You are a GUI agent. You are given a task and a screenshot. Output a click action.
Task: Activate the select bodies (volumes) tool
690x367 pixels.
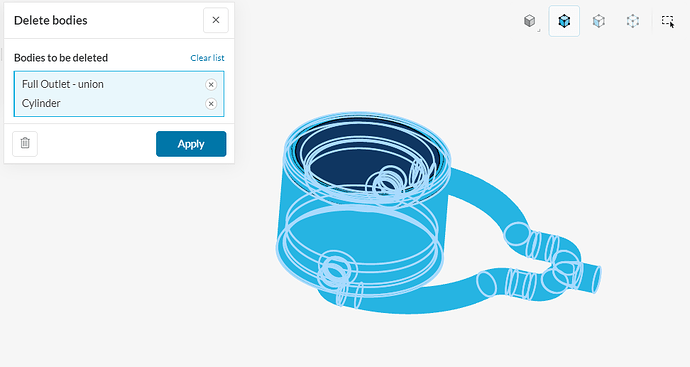[564, 21]
